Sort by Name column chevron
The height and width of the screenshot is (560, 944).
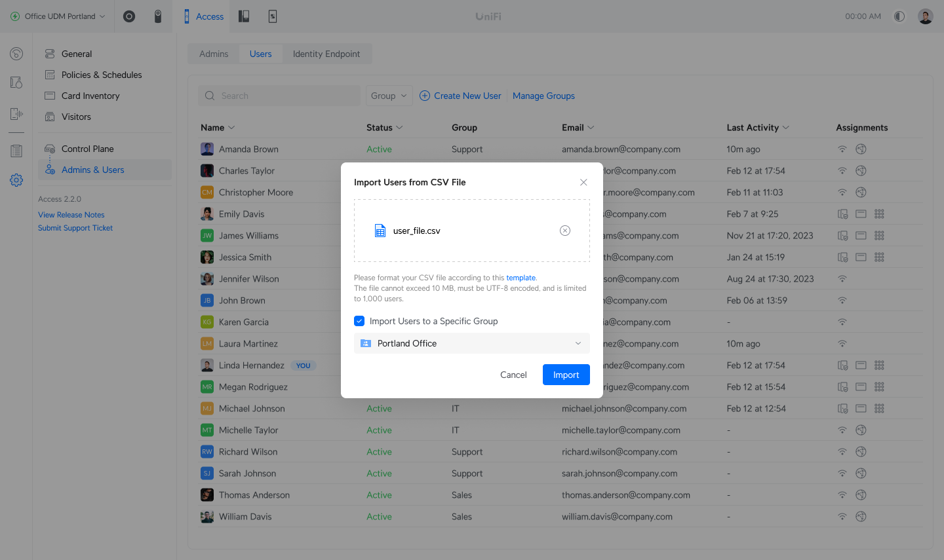tap(231, 128)
